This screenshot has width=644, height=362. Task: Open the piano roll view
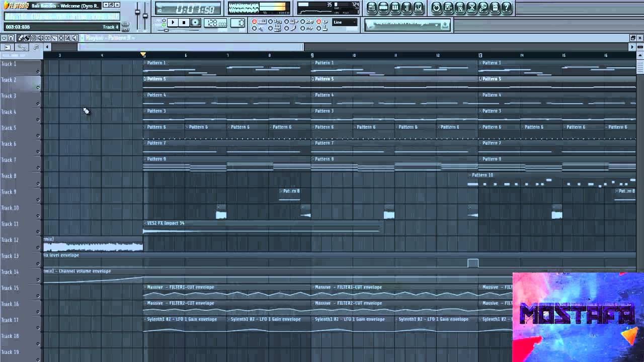(x=395, y=8)
